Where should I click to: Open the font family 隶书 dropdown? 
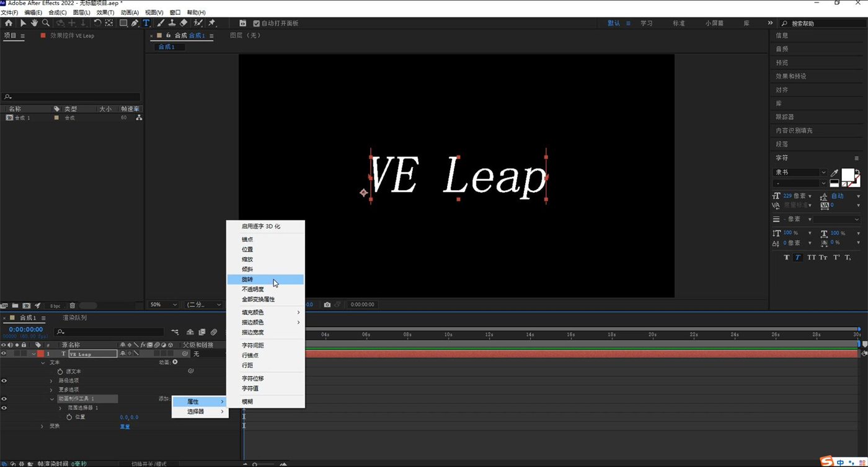coord(800,173)
